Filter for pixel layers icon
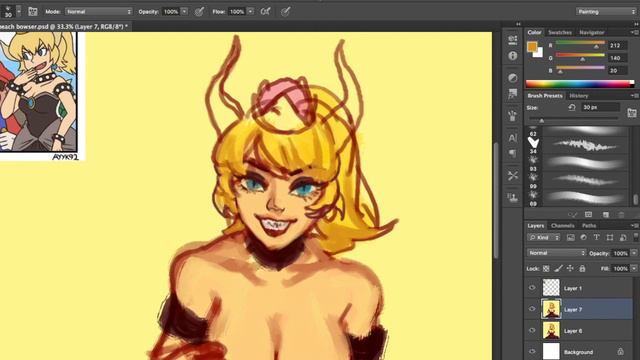The image size is (640, 360). pyautogui.click(x=571, y=238)
